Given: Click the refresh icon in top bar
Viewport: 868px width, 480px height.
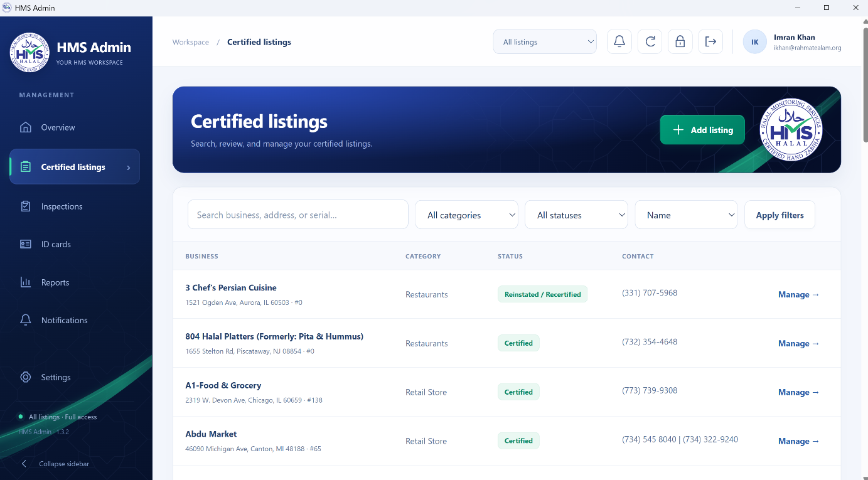Looking at the screenshot, I should point(650,41).
